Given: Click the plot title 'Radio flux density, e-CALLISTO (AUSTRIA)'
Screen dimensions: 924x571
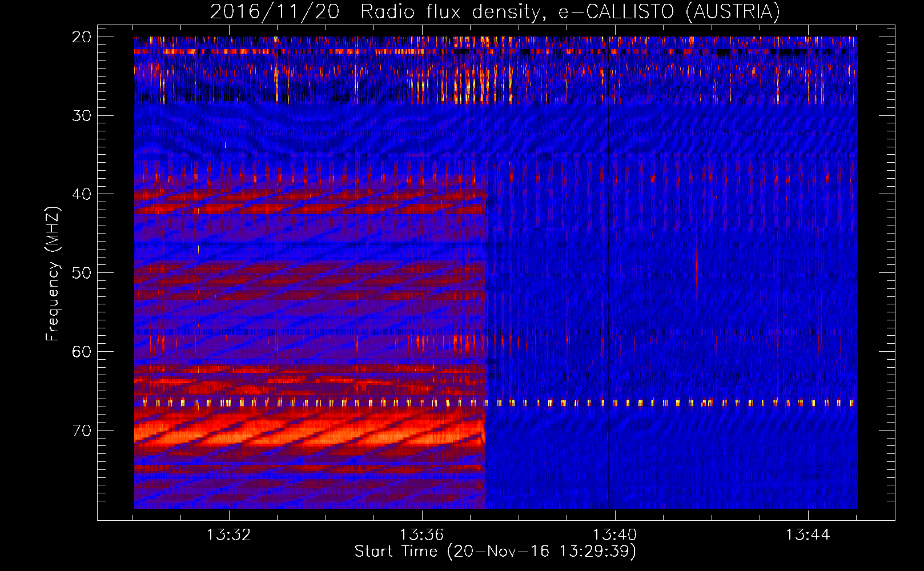Looking at the screenshot, I should pyautogui.click(x=570, y=11).
